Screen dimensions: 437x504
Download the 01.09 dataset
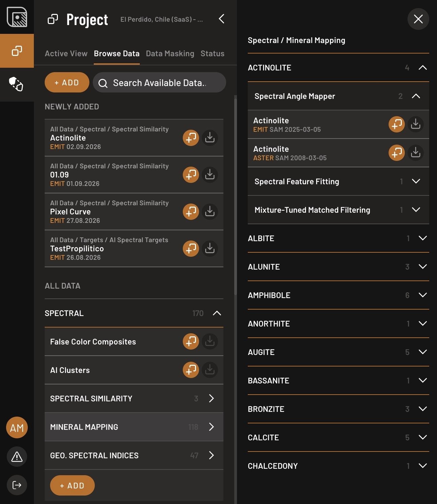pos(210,175)
